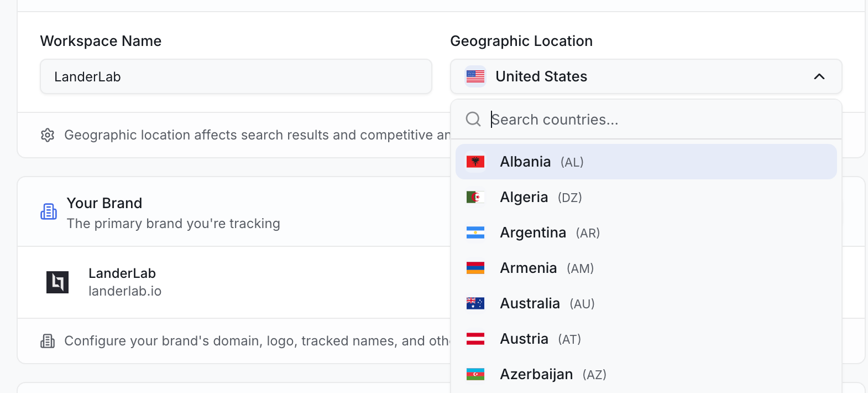This screenshot has height=393, width=868.
Task: Click the gear icon beside location note
Action: click(48, 135)
